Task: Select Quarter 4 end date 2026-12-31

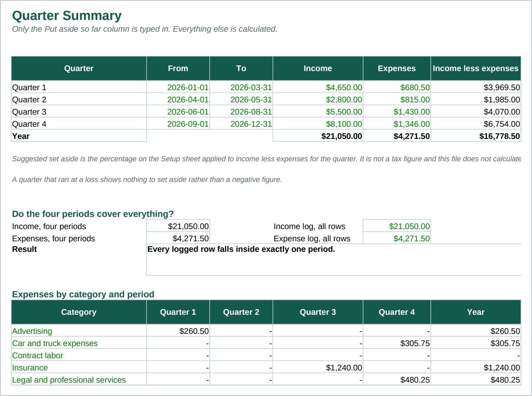Action: [241, 124]
